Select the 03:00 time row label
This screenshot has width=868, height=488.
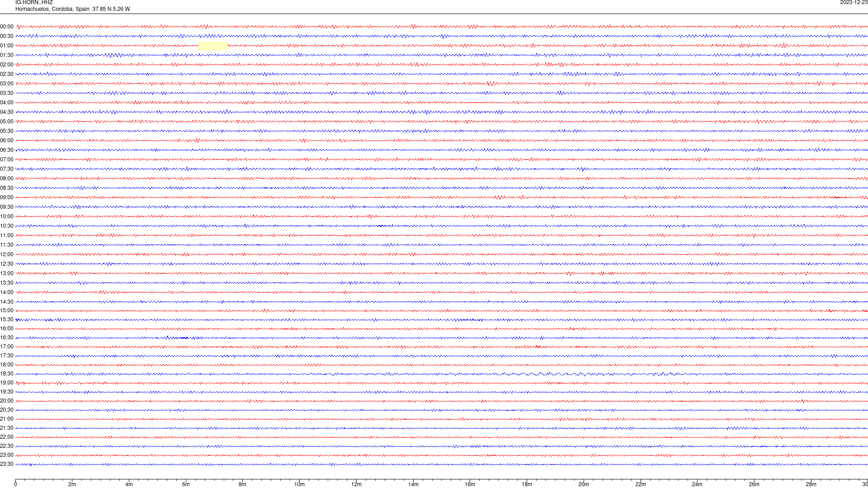(x=7, y=84)
